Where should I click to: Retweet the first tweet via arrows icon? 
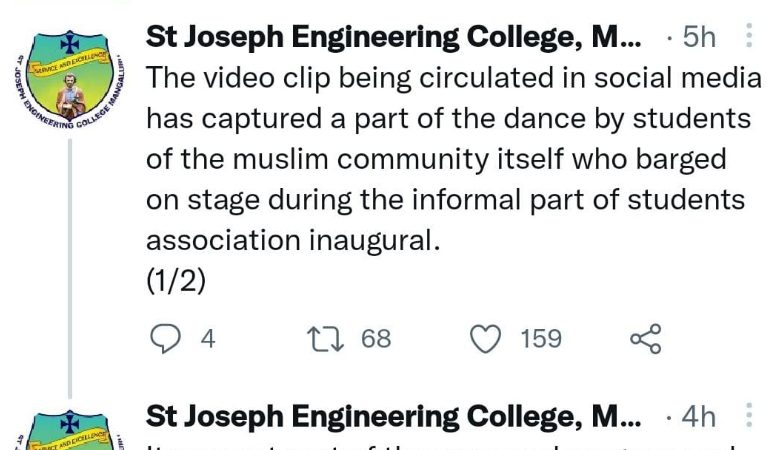pos(325,339)
